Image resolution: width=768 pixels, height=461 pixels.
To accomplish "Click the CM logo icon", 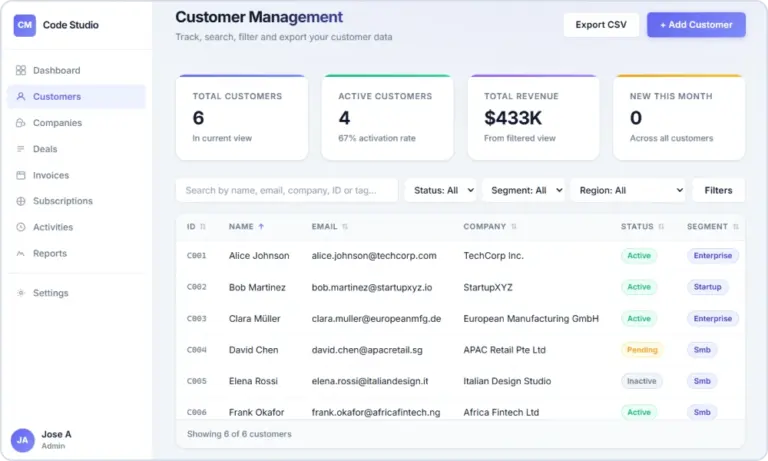I will [x=24, y=25].
